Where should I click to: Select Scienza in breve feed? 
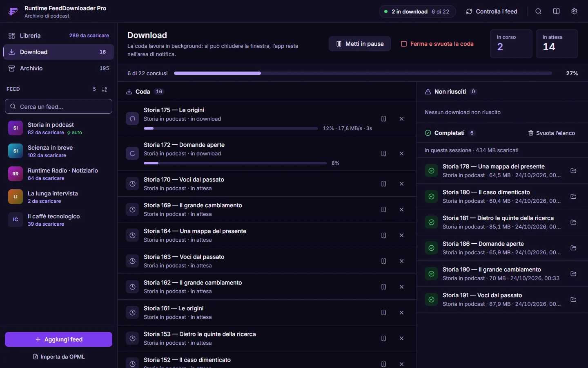click(58, 151)
